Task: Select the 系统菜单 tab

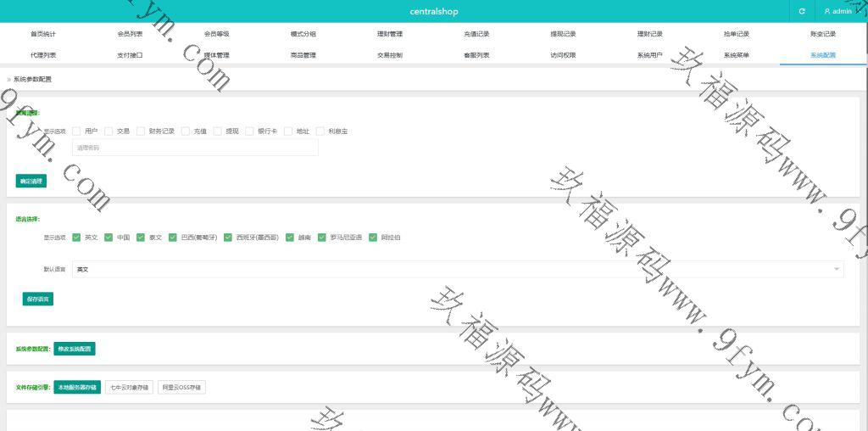Action: click(736, 55)
